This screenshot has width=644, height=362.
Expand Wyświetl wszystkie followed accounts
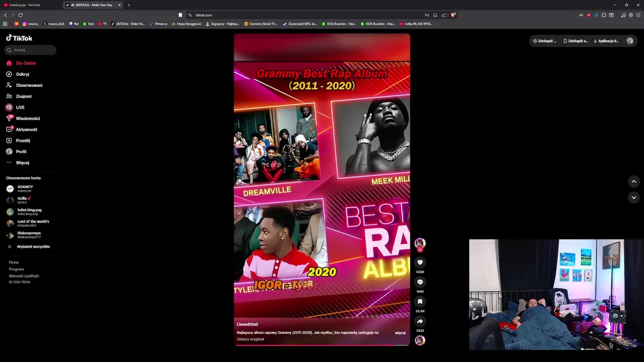(x=29, y=247)
